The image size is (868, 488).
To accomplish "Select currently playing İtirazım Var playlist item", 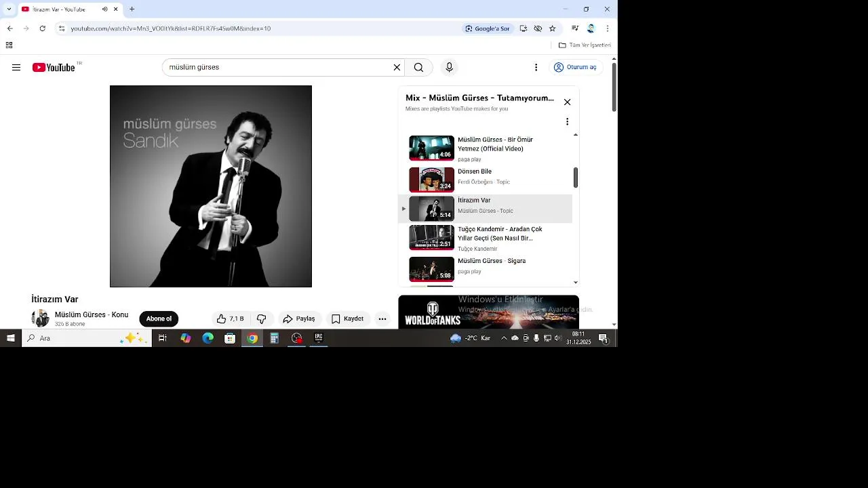I will pos(486,209).
